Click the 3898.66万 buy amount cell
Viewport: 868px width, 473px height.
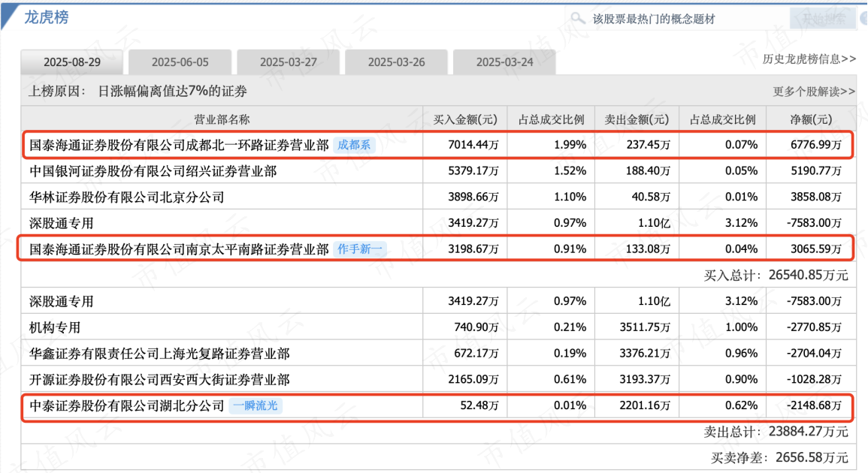[x=473, y=197]
